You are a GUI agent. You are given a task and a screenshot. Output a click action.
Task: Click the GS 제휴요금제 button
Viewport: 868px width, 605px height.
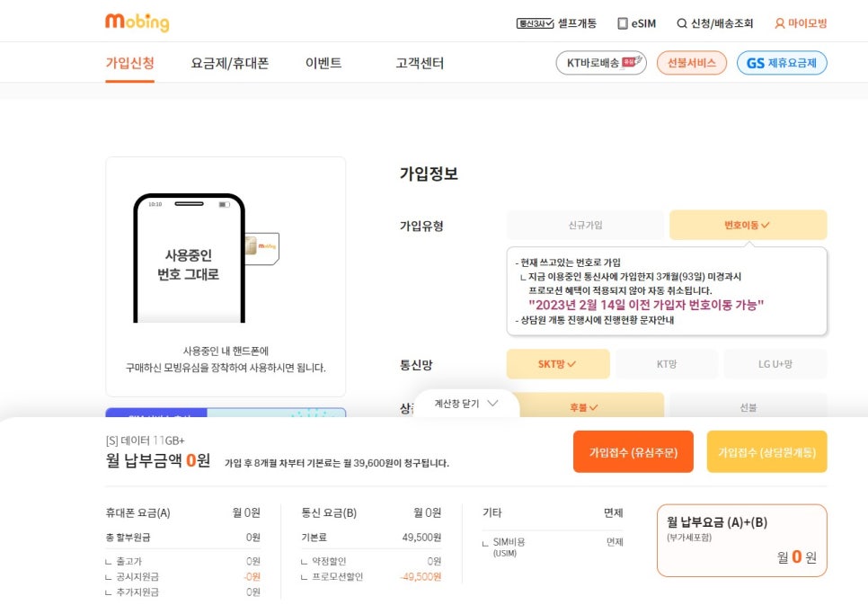(782, 63)
